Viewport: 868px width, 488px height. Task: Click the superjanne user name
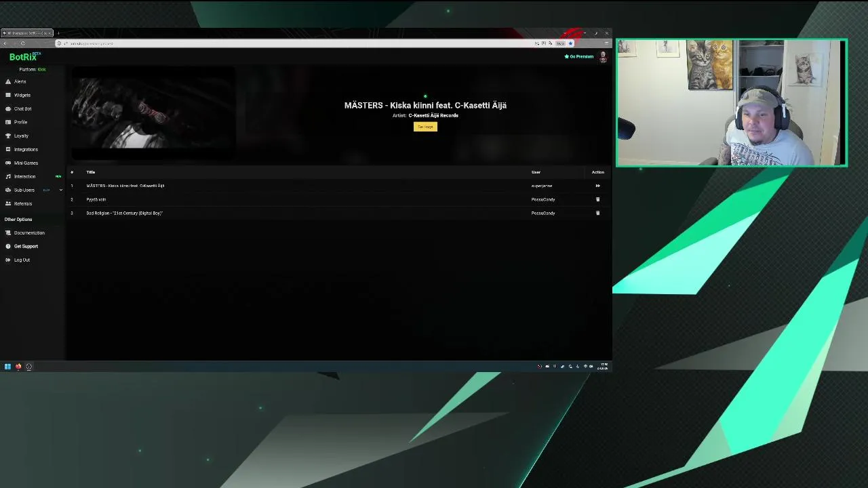coord(542,186)
